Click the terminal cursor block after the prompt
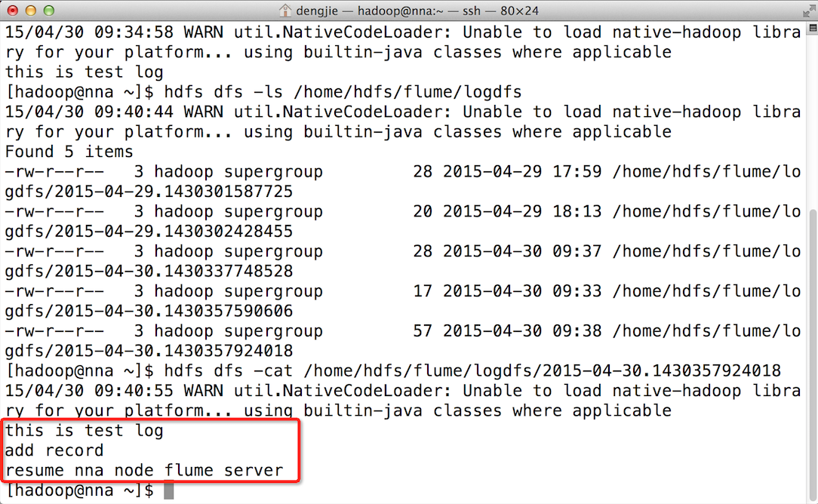This screenshot has height=504, width=818. point(168,491)
